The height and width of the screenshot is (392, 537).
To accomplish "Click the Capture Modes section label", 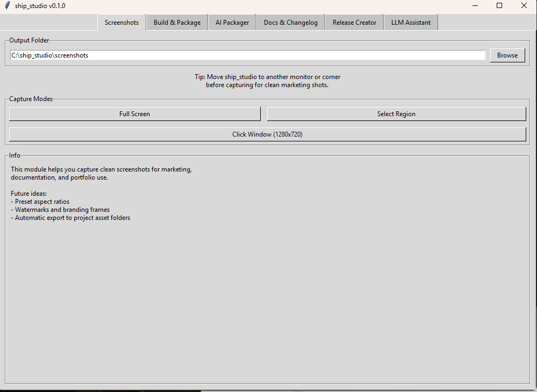I will pos(31,99).
